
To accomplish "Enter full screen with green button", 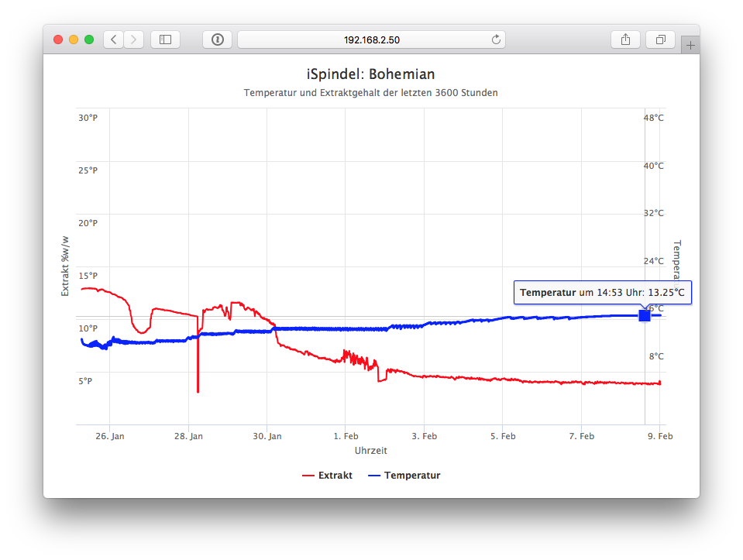I will 89,40.
